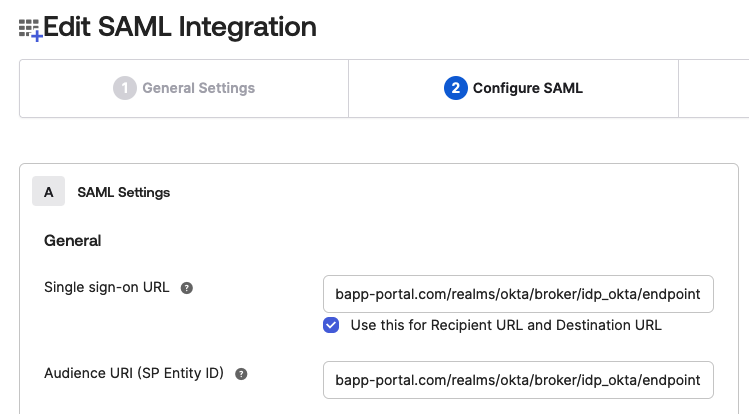Click the General section heading
Image resolution: width=749 pixels, height=414 pixels.
pos(73,241)
